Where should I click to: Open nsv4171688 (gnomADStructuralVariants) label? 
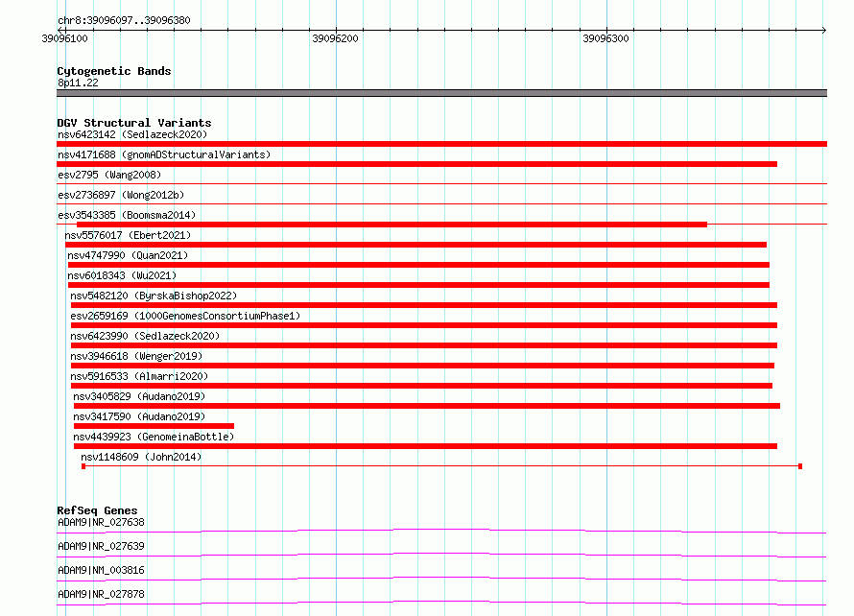[x=164, y=154]
